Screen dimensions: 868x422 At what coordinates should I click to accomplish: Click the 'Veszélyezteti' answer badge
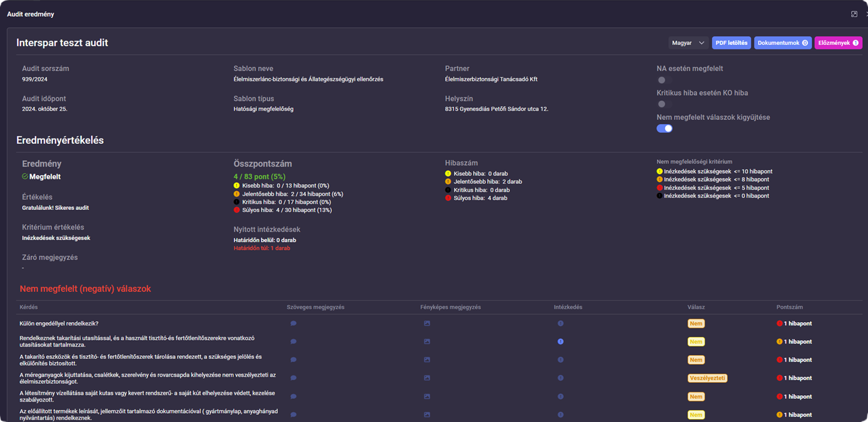point(707,378)
